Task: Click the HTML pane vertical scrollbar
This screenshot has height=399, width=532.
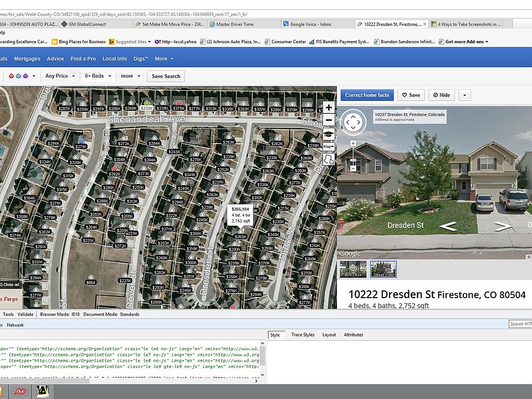Action: [262, 359]
